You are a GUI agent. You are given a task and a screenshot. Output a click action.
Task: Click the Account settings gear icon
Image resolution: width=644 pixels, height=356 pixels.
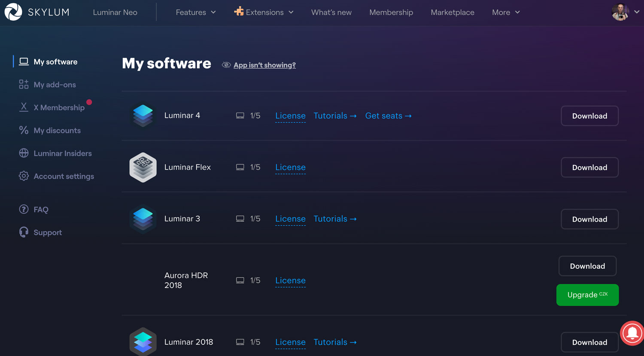click(x=24, y=176)
